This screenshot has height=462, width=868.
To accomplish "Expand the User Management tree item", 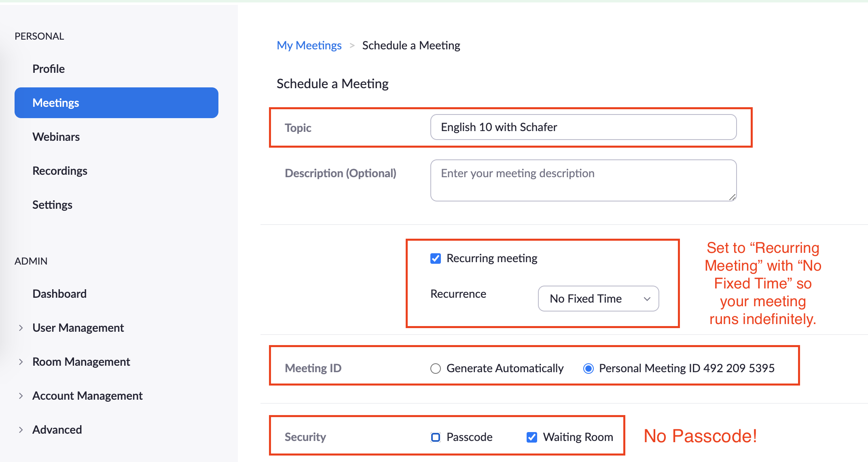I will click(x=20, y=328).
